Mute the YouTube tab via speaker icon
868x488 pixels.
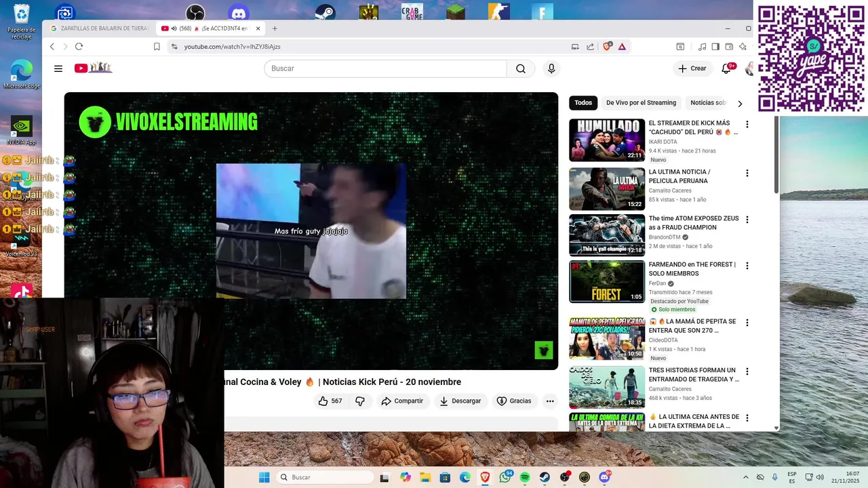point(174,28)
